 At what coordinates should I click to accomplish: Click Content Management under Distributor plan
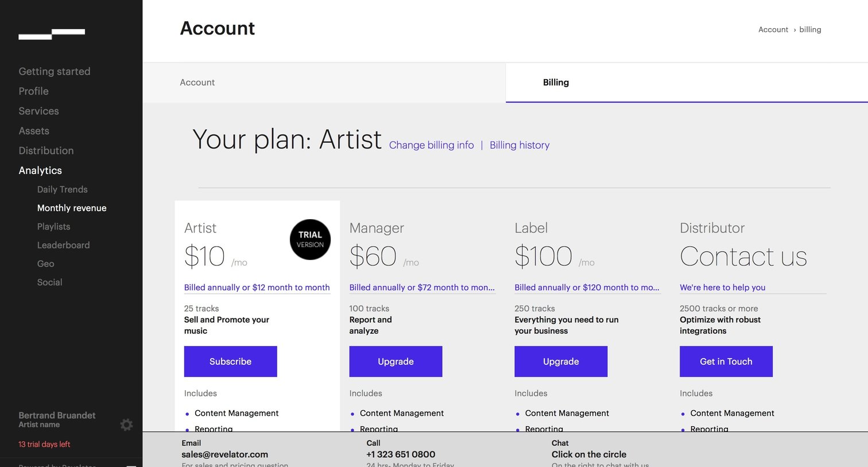click(733, 413)
